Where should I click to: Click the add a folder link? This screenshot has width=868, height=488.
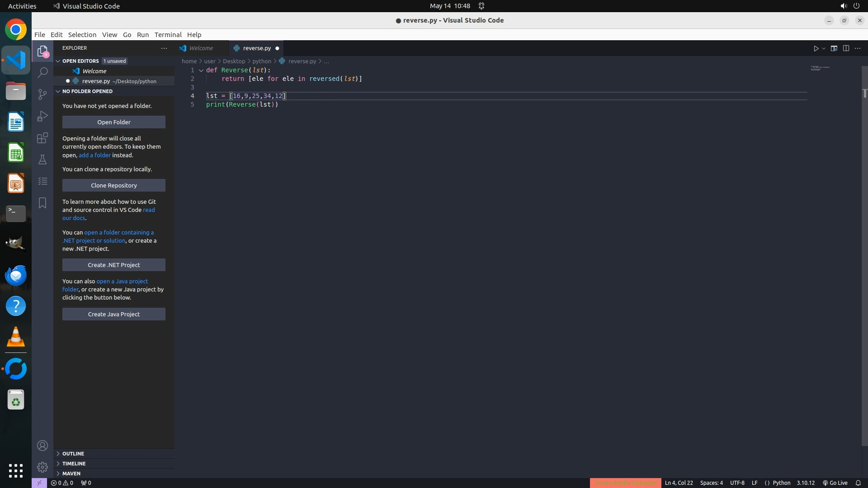pyautogui.click(x=94, y=155)
